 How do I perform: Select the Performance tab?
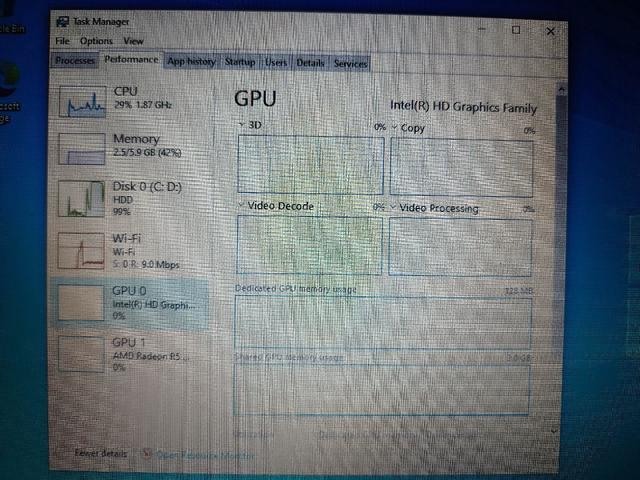(x=131, y=60)
